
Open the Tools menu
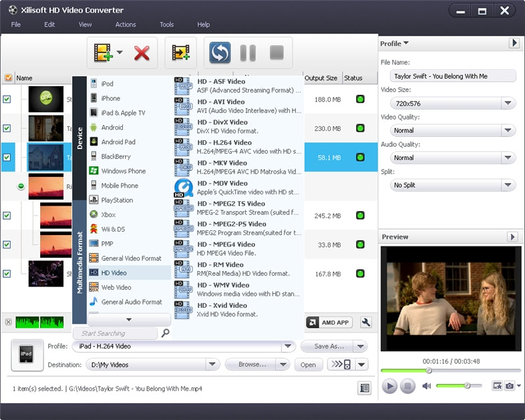166,25
